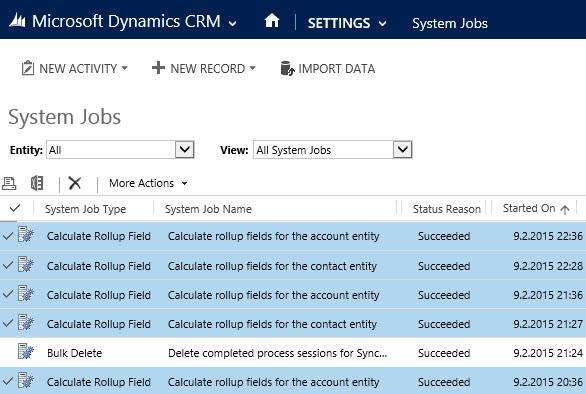Click System Jobs in the navigation bar
This screenshot has width=586, height=394.
coord(450,23)
